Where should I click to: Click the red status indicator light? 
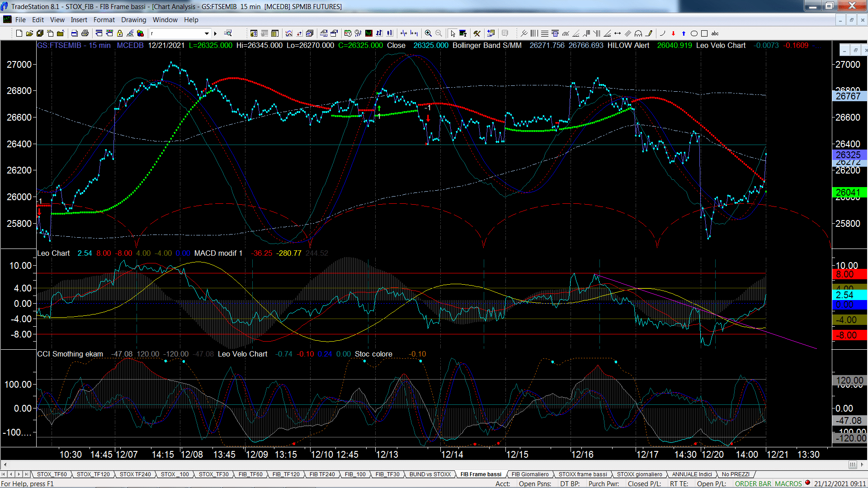tap(808, 483)
